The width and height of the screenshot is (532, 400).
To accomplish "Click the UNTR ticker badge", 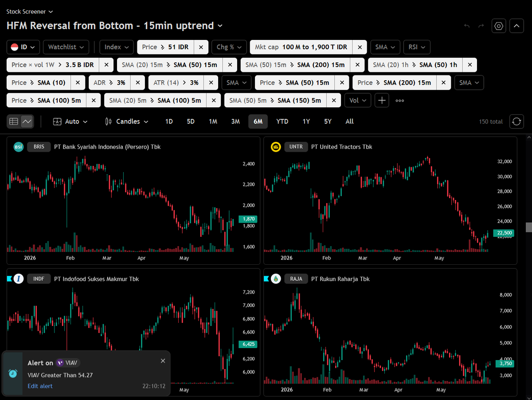I will pyautogui.click(x=296, y=147).
